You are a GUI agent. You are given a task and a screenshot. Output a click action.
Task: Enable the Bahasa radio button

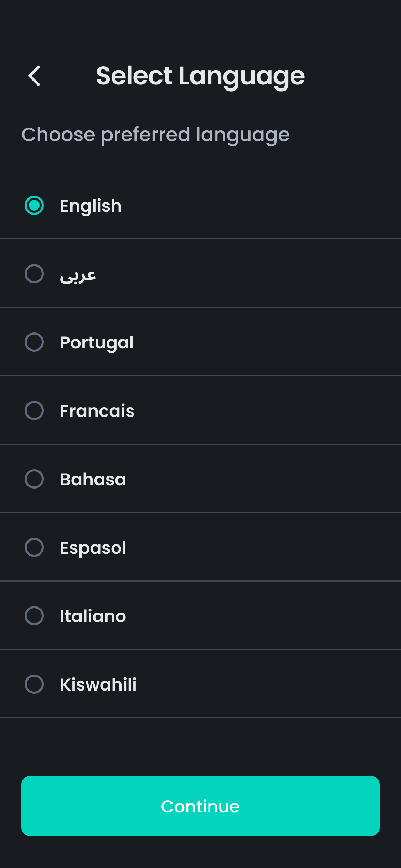tap(34, 479)
